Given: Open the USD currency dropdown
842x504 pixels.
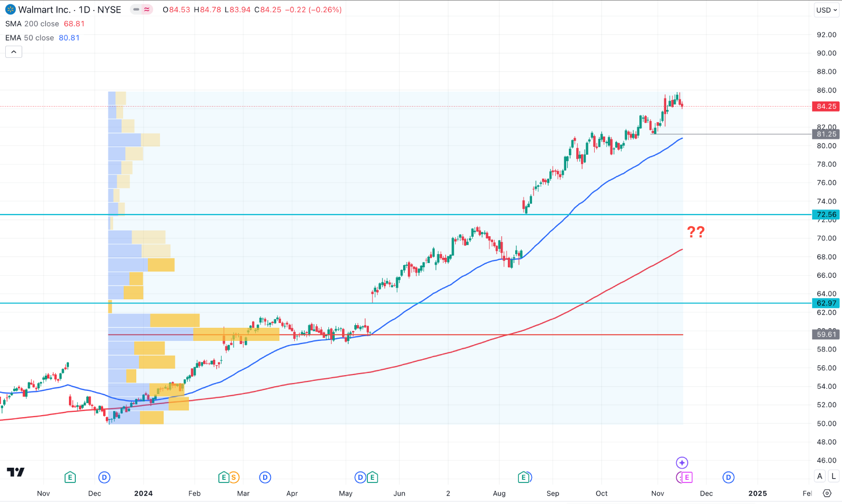Looking at the screenshot, I should (827, 10).
